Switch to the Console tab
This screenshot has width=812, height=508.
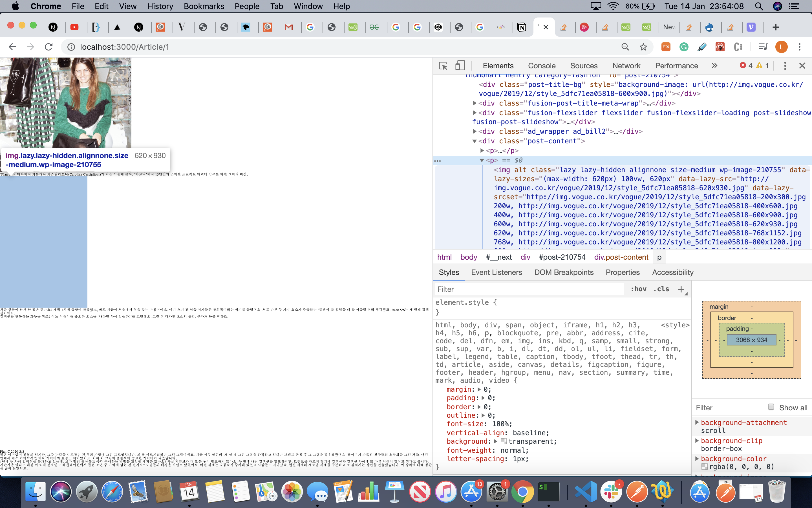542,66
